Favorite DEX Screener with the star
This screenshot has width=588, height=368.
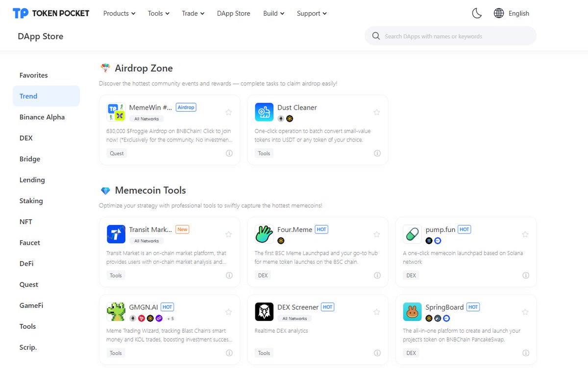click(x=376, y=312)
